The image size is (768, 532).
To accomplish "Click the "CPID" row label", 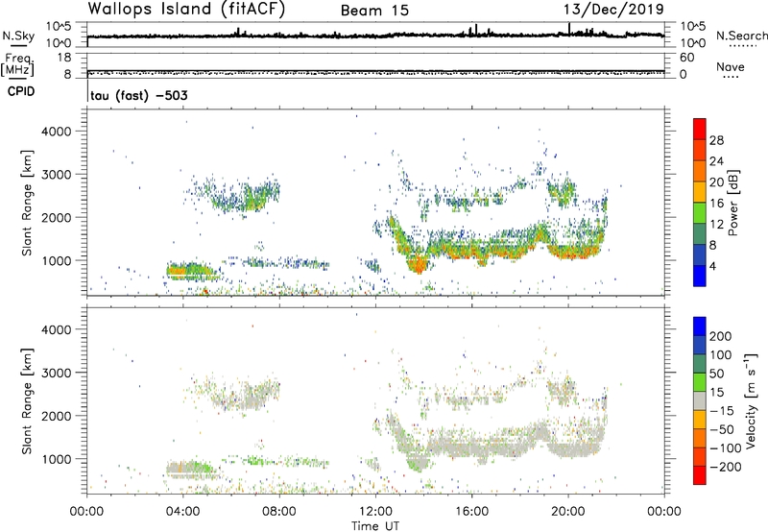I will tap(21, 91).
